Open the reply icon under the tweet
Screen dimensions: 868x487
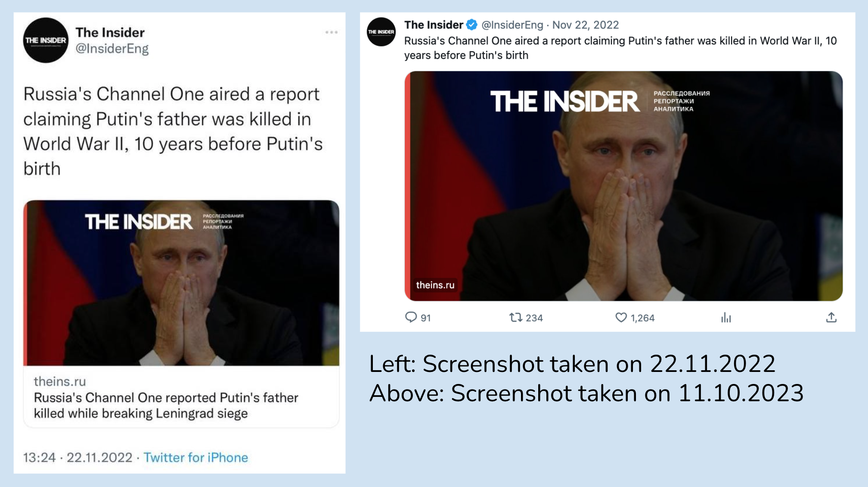tap(412, 318)
